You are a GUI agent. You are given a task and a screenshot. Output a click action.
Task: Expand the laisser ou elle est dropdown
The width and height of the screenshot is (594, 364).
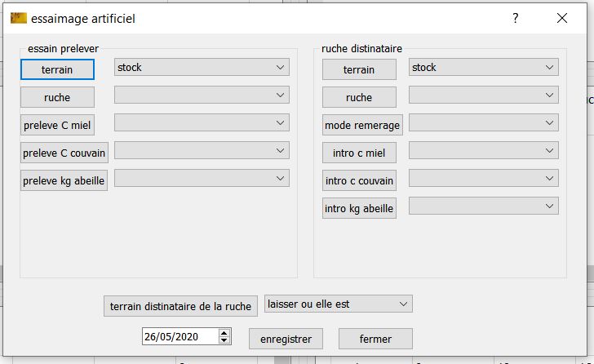tap(339, 304)
